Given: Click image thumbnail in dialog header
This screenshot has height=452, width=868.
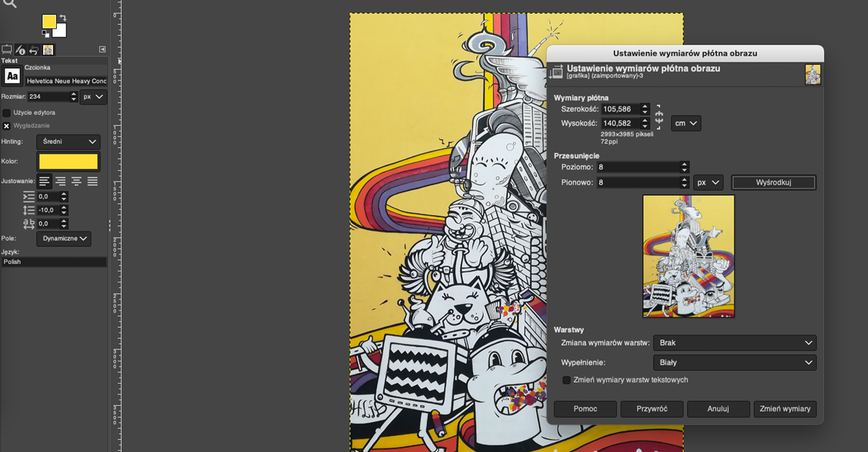Looking at the screenshot, I should click(812, 74).
